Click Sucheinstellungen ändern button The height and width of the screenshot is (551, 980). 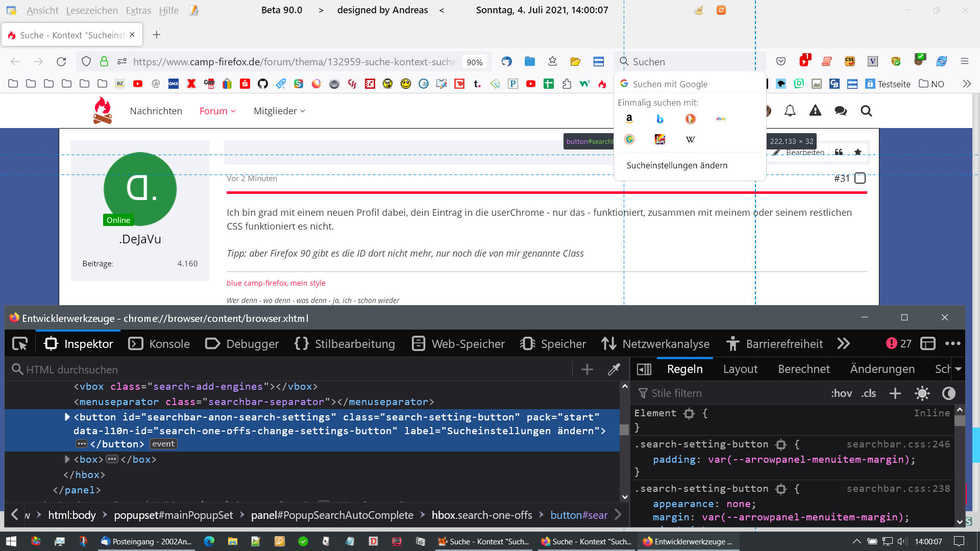tap(677, 165)
